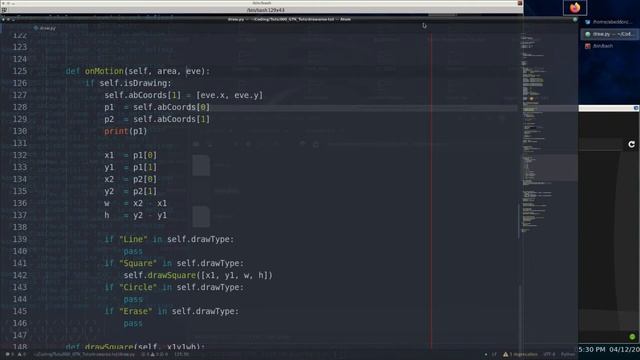Viewport: 640px width, 360px height.
Task: Click the refresh icon in the right panel
Action: coord(631,144)
